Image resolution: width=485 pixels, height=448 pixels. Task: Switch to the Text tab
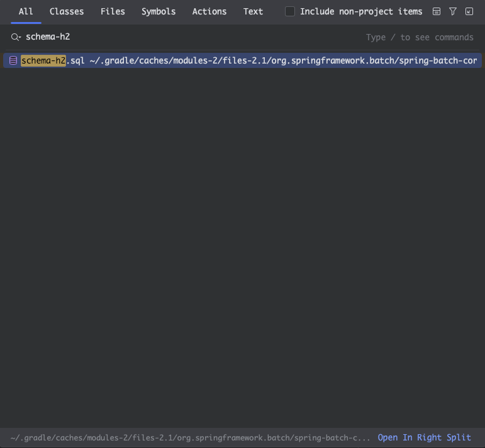click(253, 12)
